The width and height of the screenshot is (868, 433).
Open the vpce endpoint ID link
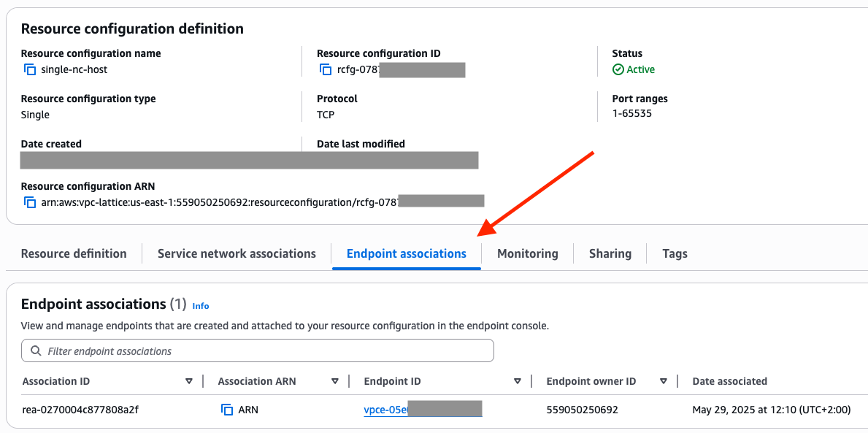click(x=385, y=410)
